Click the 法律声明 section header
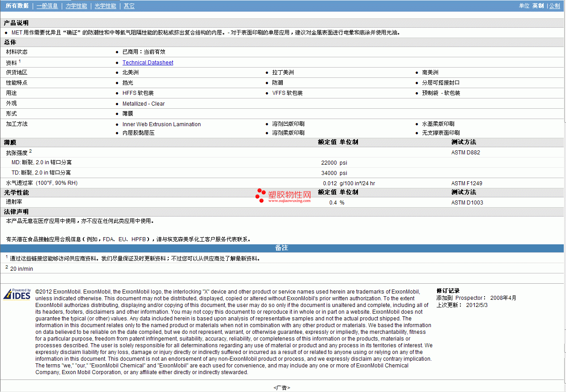The width and height of the screenshot is (566, 392). coord(16,212)
